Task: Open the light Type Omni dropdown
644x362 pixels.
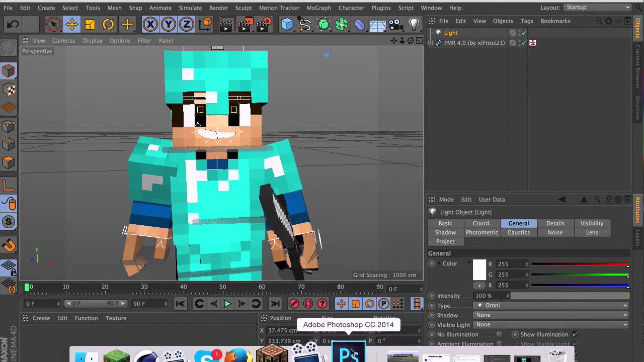Action: click(551, 306)
